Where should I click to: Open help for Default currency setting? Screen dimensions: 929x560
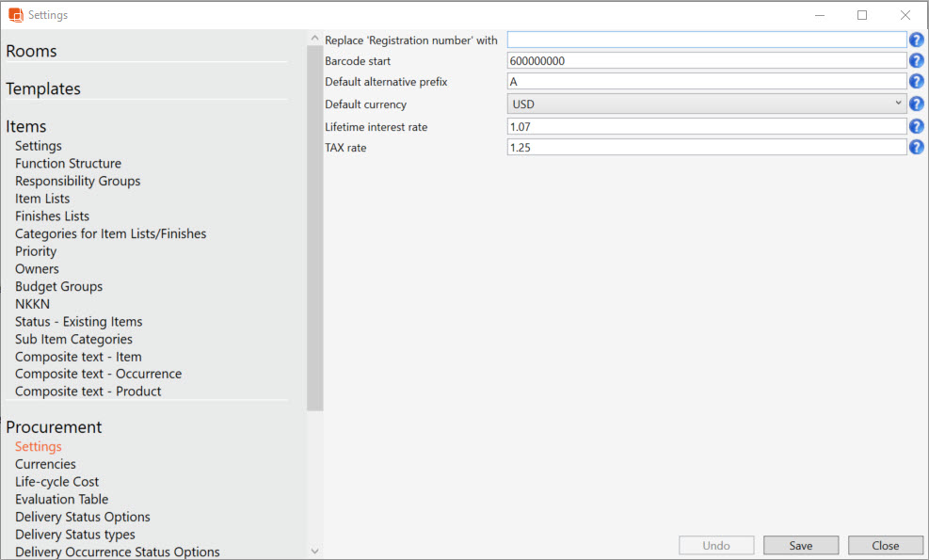tap(916, 104)
